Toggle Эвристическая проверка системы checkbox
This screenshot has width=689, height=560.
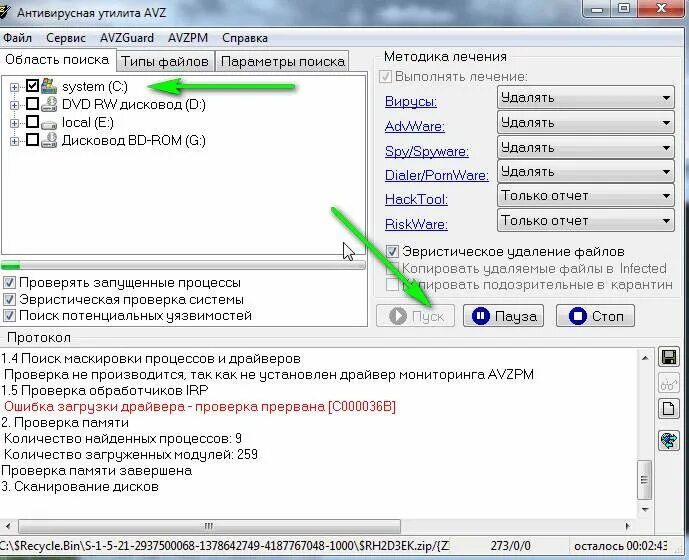9,299
